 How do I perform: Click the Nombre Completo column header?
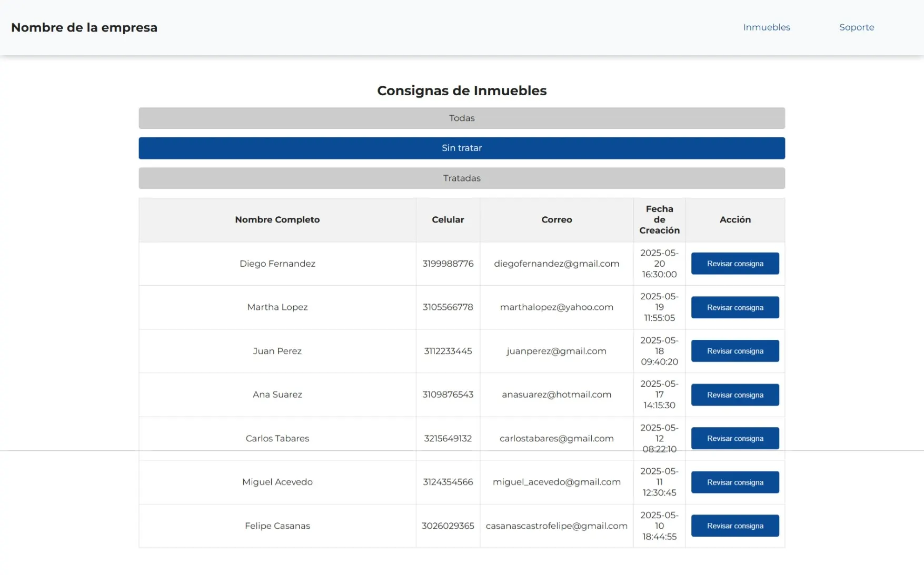coord(277,220)
